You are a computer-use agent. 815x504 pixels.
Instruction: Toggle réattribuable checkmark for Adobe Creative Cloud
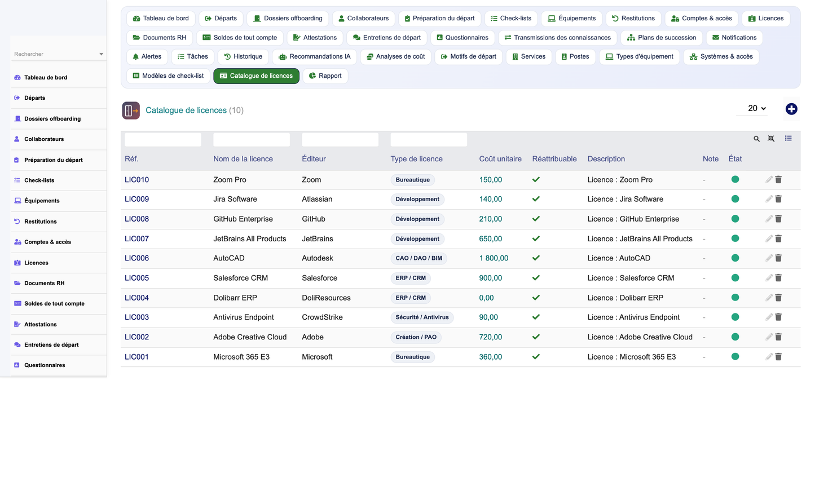536,337
